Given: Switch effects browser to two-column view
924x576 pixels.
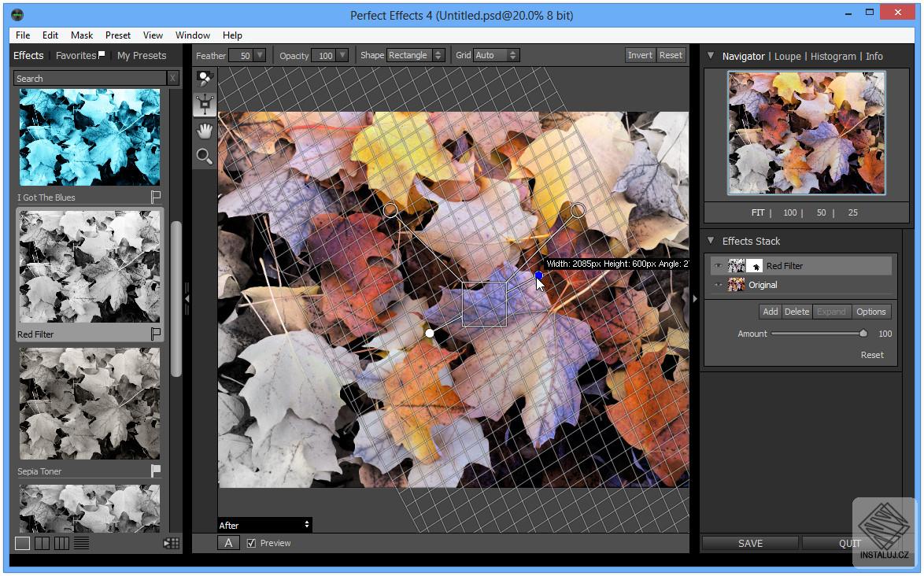Looking at the screenshot, I should pos(42,543).
